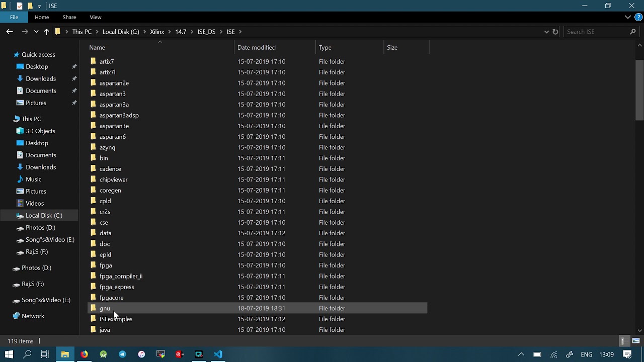Open the Help question mark icon

click(638, 17)
